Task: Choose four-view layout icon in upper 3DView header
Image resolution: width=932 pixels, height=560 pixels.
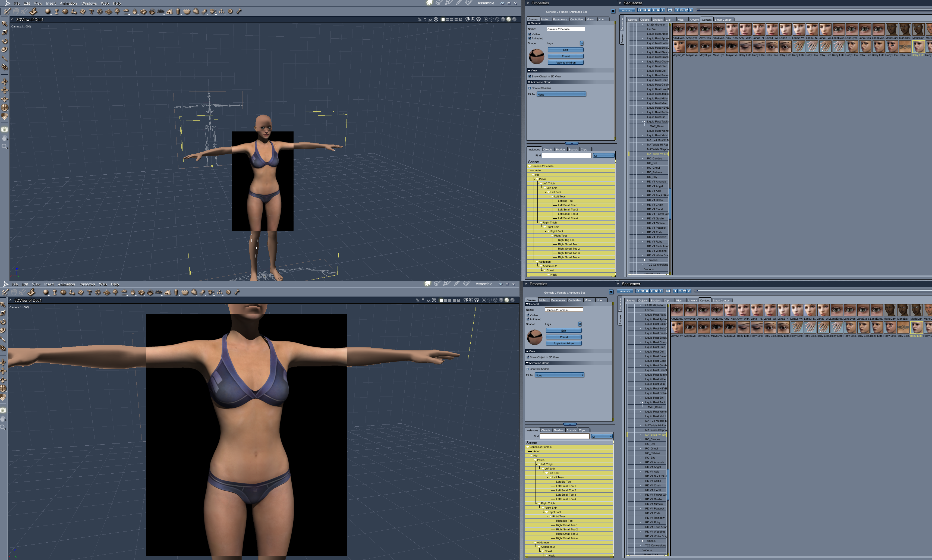Action: point(456,19)
